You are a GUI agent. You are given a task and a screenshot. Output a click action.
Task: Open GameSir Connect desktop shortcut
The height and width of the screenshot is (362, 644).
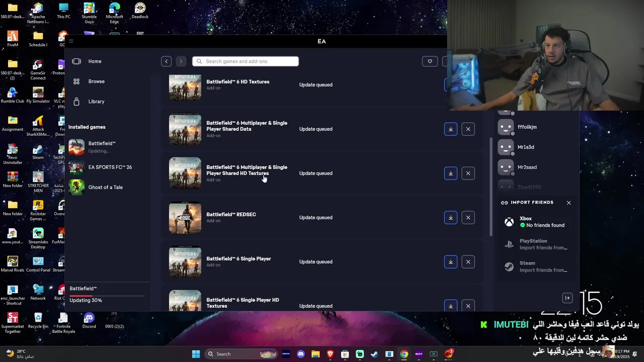coord(38,69)
